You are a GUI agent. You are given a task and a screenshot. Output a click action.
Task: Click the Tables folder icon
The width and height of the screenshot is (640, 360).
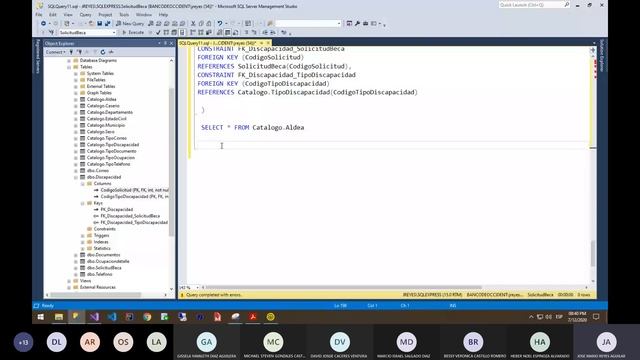[76, 67]
